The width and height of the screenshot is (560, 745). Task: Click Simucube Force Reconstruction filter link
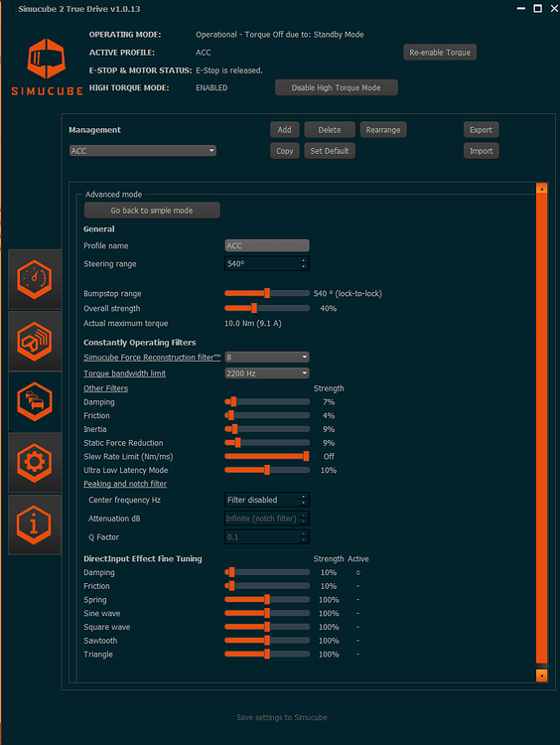pyautogui.click(x=152, y=357)
